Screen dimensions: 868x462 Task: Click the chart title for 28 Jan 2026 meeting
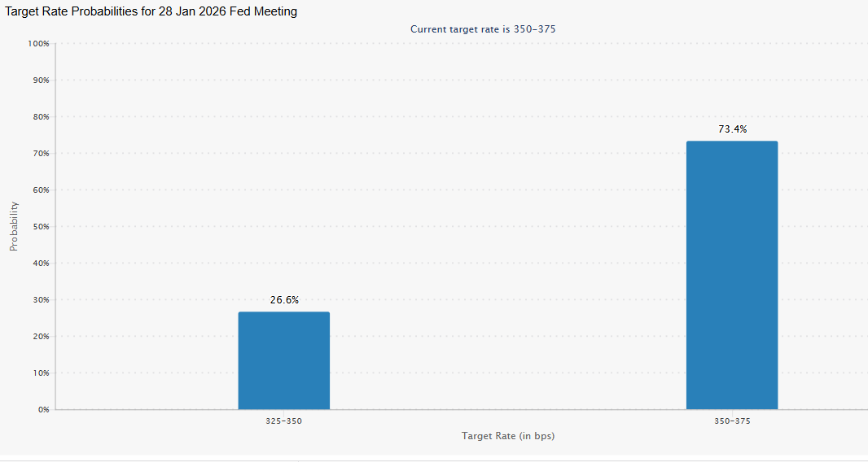(x=151, y=11)
